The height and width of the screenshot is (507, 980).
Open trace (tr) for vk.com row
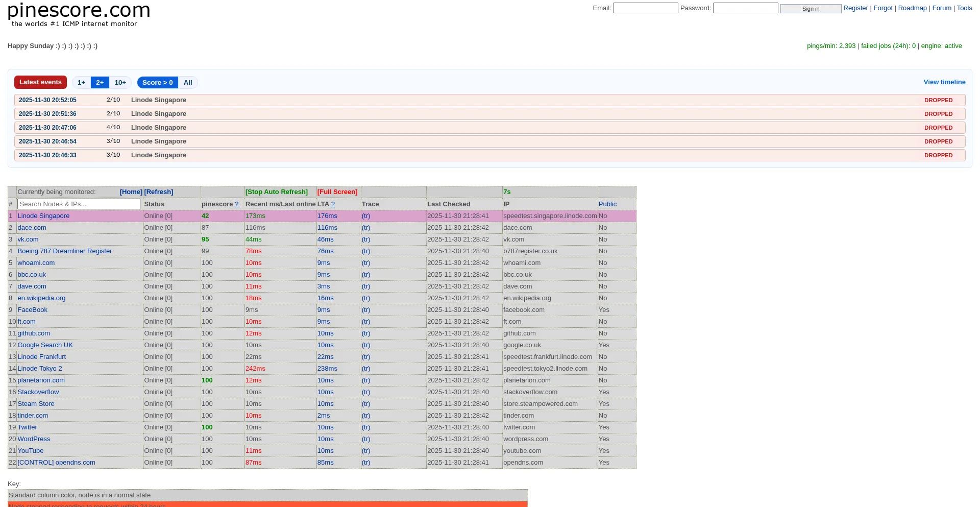coord(365,239)
